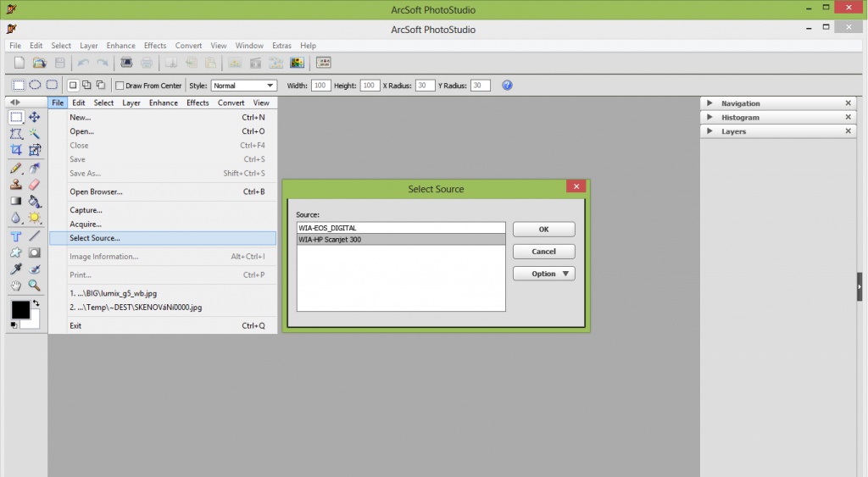Screen dimensions: 868x477
Task: Click the highlighted Select Source... entry
Action: tap(163, 238)
